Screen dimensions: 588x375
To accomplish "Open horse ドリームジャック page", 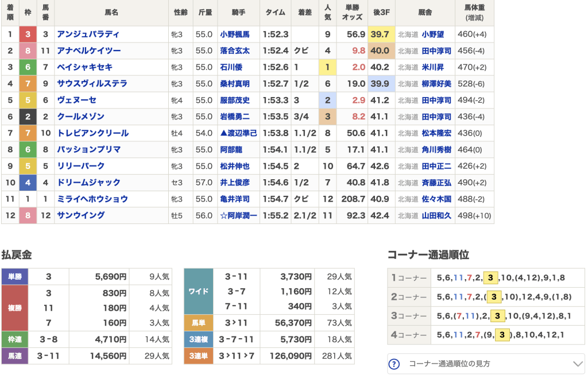I will pyautogui.click(x=89, y=183).
